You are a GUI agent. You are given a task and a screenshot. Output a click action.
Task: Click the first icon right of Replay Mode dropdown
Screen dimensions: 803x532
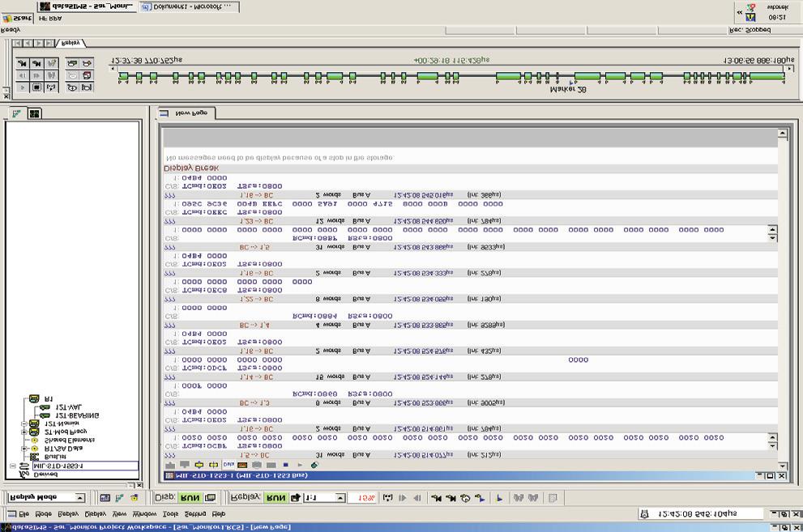pyautogui.click(x=105, y=498)
